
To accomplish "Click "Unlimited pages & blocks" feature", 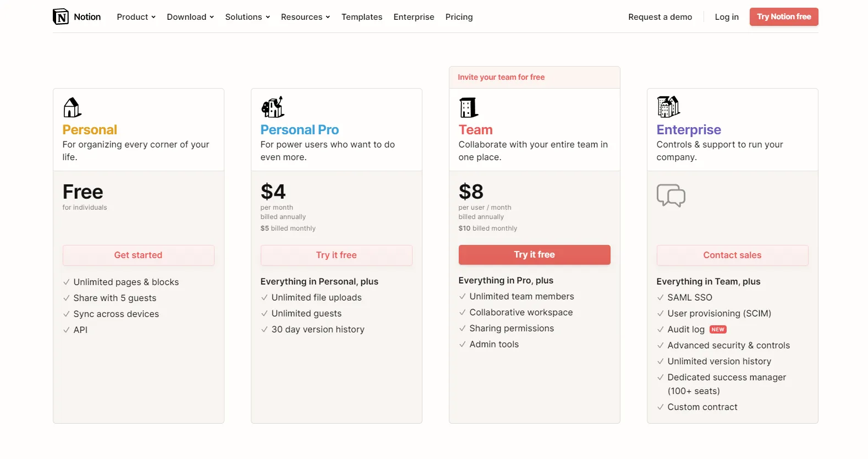I will coord(127,282).
